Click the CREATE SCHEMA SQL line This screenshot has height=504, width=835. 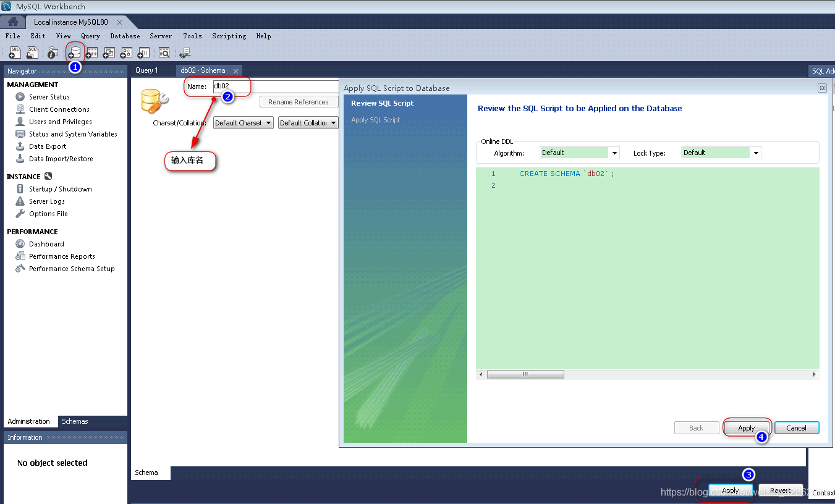[x=567, y=174]
